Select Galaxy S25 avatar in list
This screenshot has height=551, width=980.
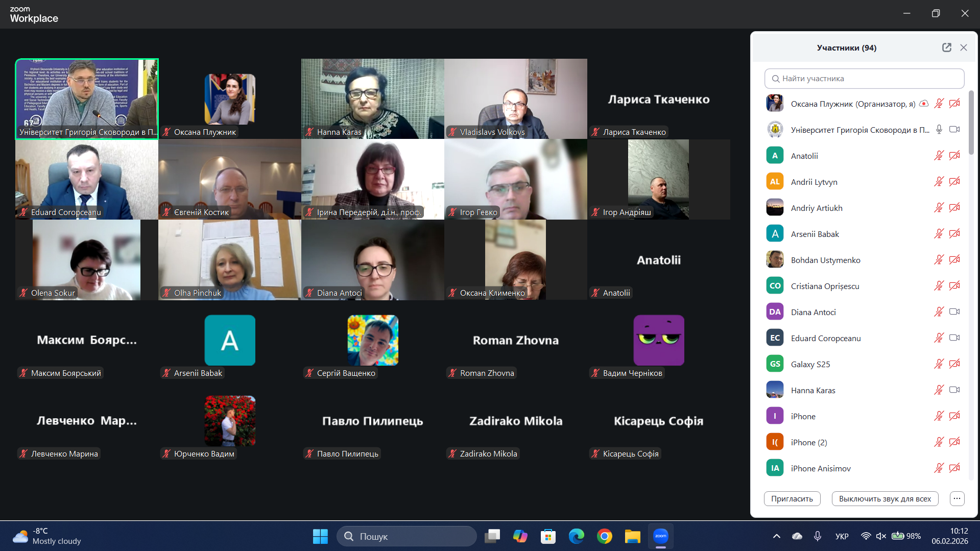[x=775, y=364]
